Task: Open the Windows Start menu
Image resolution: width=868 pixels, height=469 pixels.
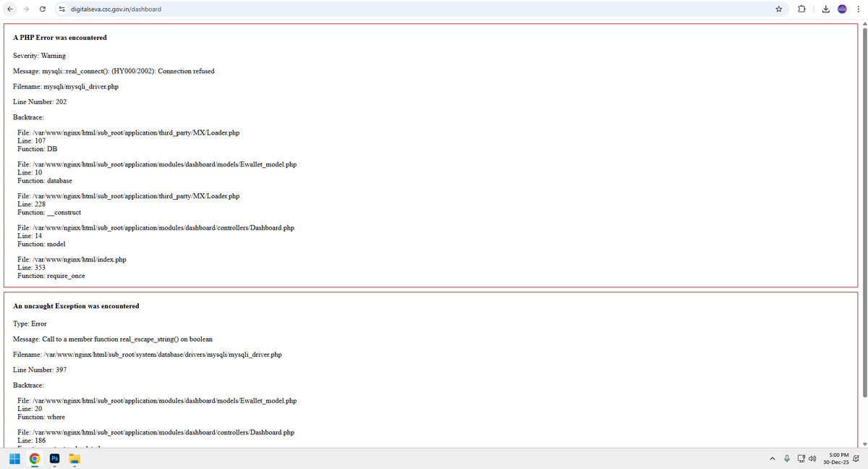Action: point(15,459)
